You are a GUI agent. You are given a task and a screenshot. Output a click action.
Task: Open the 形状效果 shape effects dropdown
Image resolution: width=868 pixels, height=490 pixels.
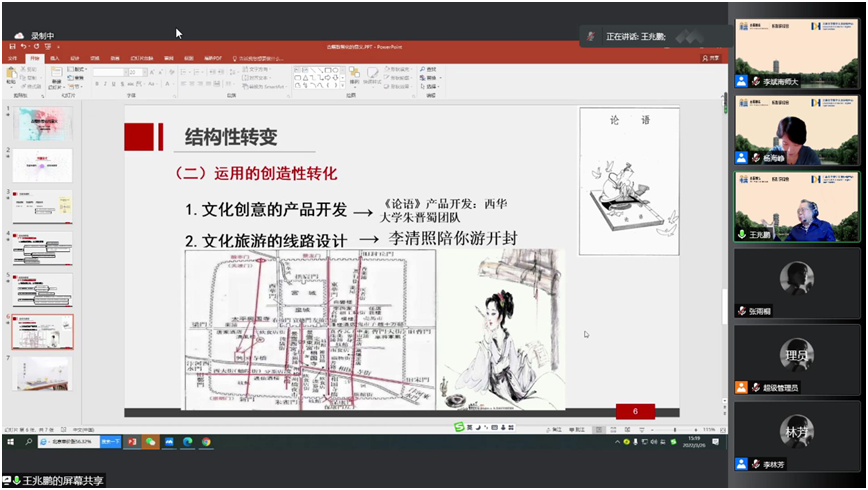click(x=397, y=86)
